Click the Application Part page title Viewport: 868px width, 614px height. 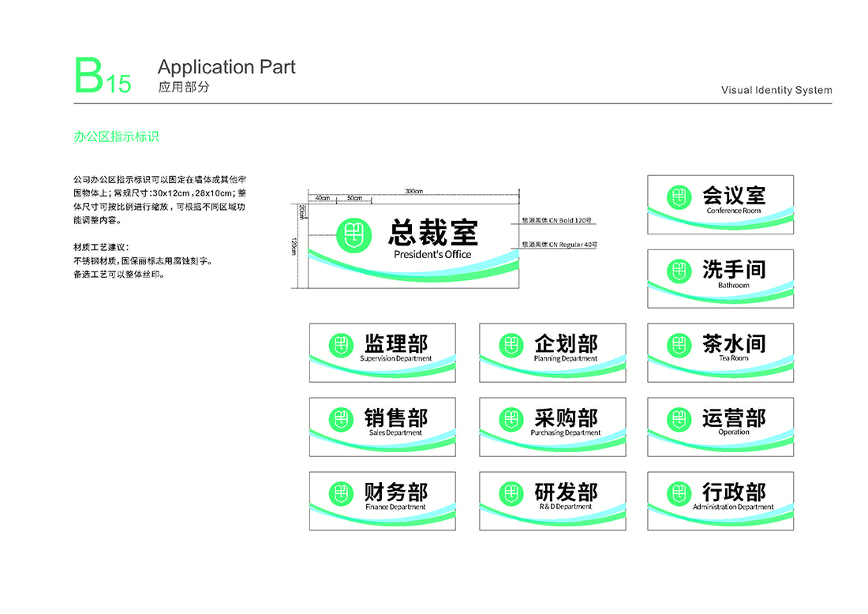tap(226, 67)
